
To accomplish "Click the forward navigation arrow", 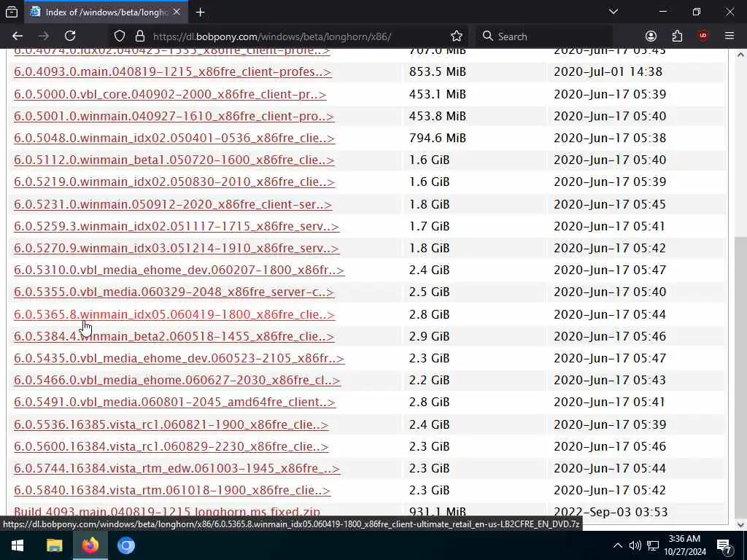I will pos(44,36).
